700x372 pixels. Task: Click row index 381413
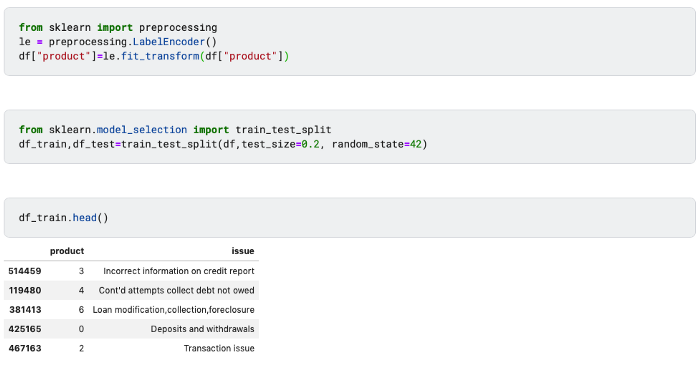pos(25,309)
